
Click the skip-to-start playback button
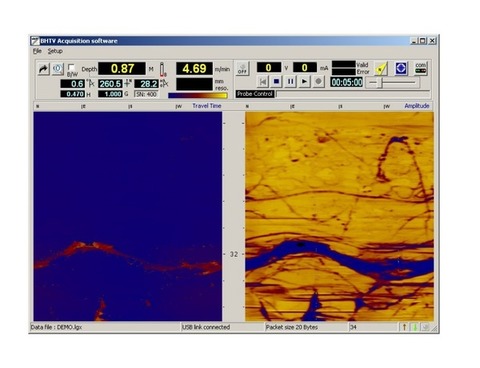click(x=263, y=81)
